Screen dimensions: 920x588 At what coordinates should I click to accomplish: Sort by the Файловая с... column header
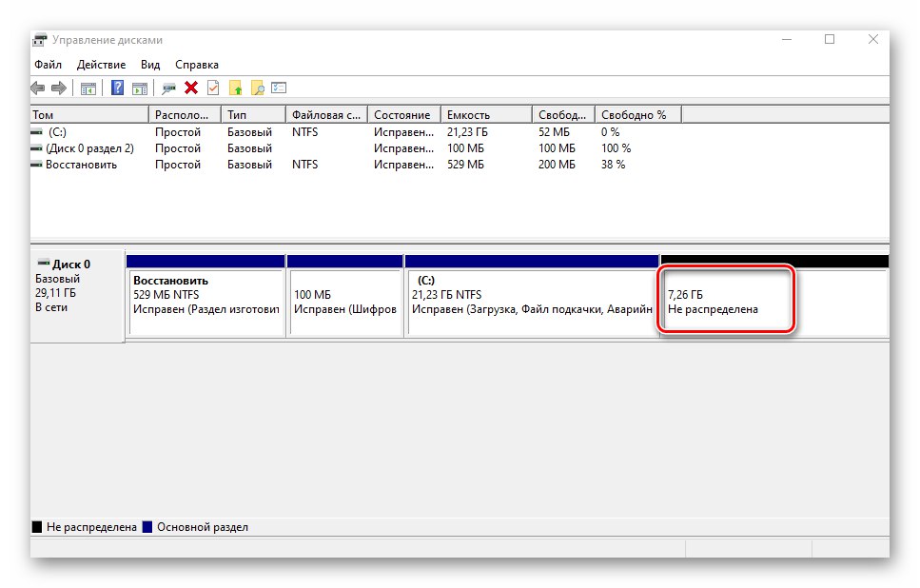point(327,115)
